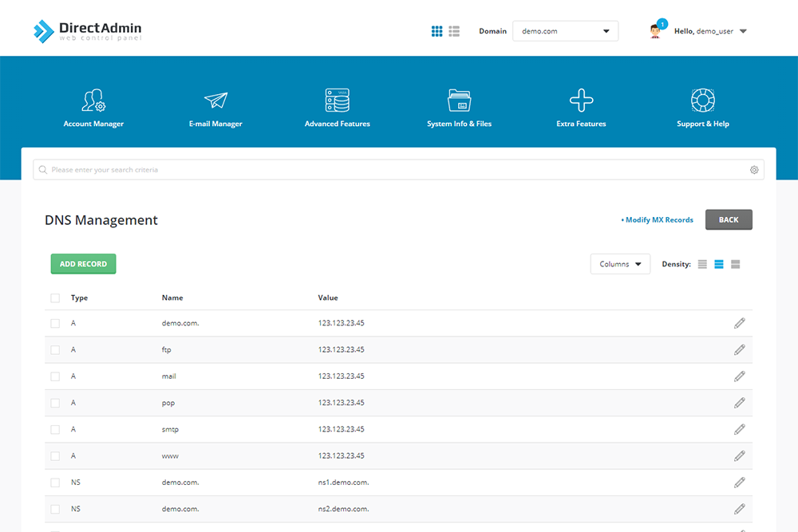Open the Account Manager icon
Screen dimensions: 798x532
click(93, 100)
